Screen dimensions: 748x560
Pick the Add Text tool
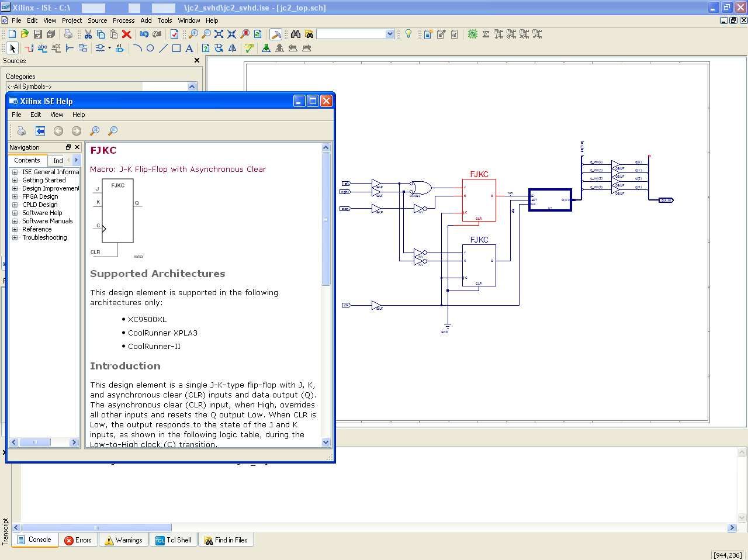[x=189, y=48]
